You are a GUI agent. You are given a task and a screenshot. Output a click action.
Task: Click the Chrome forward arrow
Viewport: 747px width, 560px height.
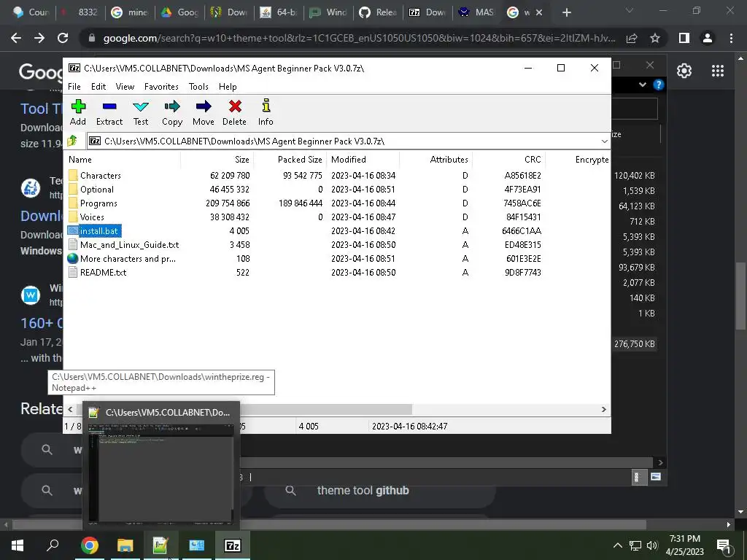tap(39, 38)
